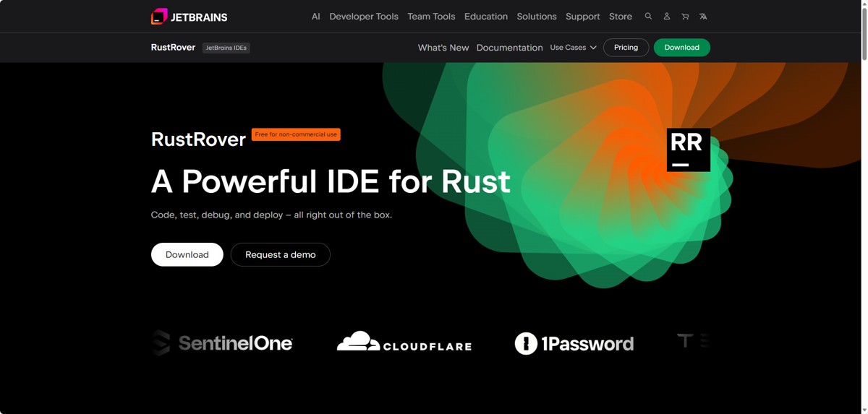Viewport: 868px width, 414px height.
Task: Go to the Store link
Action: point(621,16)
